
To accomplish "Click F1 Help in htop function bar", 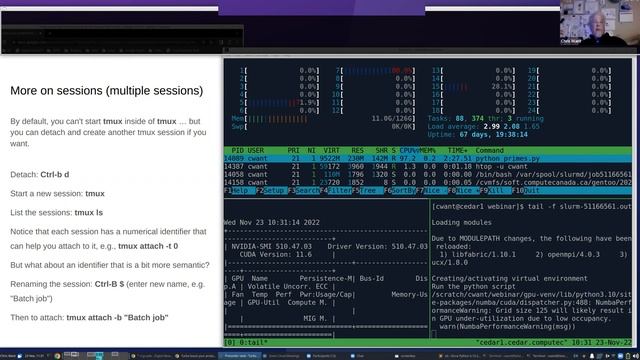I will pyautogui.click(x=239, y=191).
